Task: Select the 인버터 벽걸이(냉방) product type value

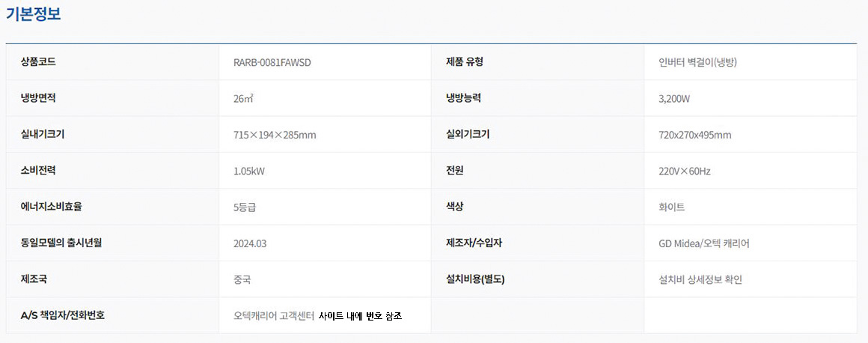Action: point(692,62)
